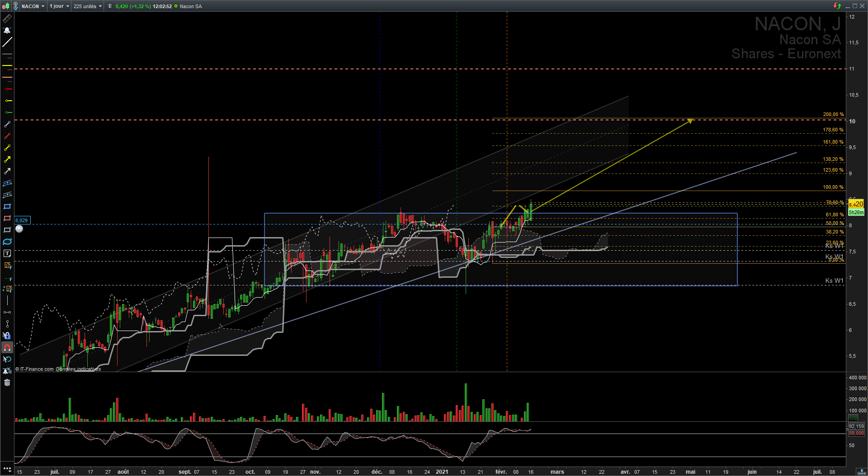Click the yellow 8,420 current price label
This screenshot has width=868, height=476.
(856, 204)
